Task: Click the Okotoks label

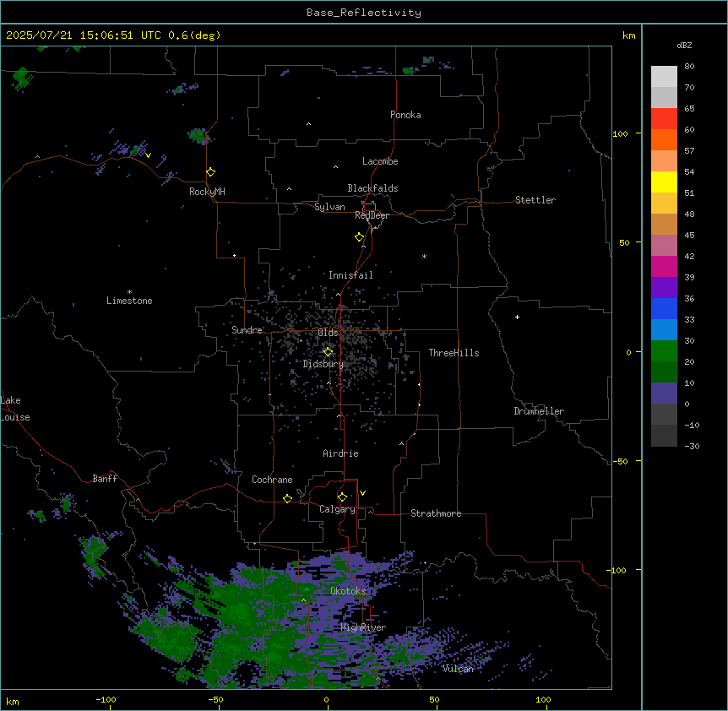Action: 348,591
